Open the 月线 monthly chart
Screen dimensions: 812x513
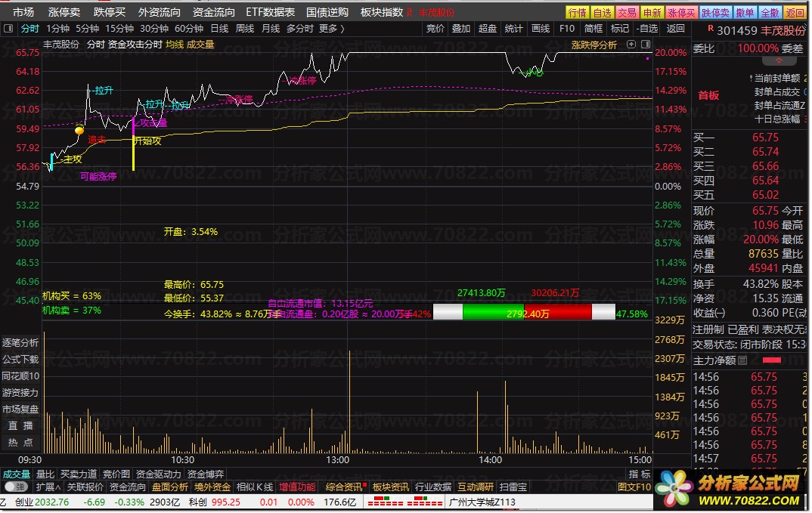[x=271, y=29]
